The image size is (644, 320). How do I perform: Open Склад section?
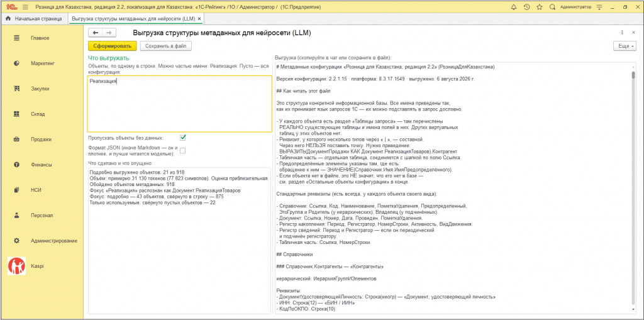tap(38, 114)
